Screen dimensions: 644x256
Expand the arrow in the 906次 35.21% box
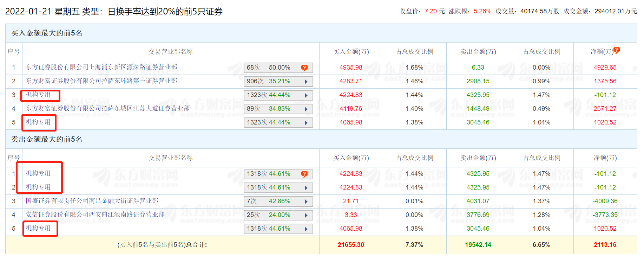306,82
